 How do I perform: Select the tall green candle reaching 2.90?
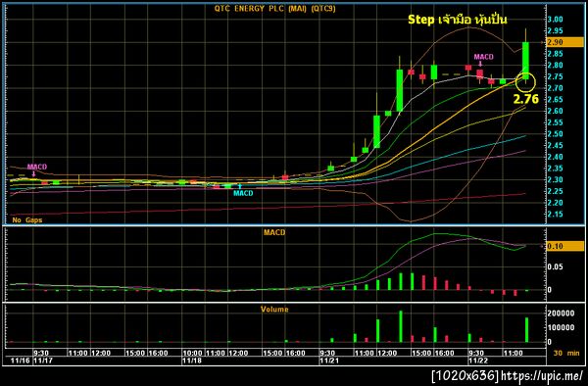525,60
